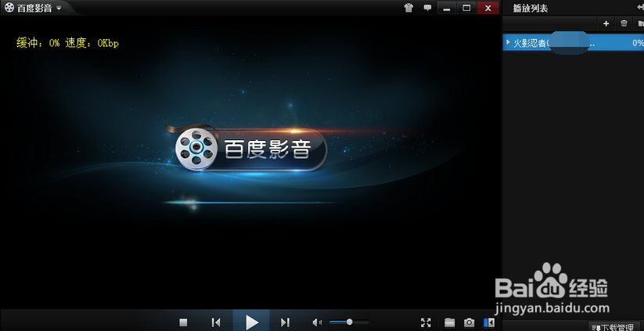The width and height of the screenshot is (644, 331).
Task: Collapse the playlist with the top arrow
Action: [x=640, y=7]
